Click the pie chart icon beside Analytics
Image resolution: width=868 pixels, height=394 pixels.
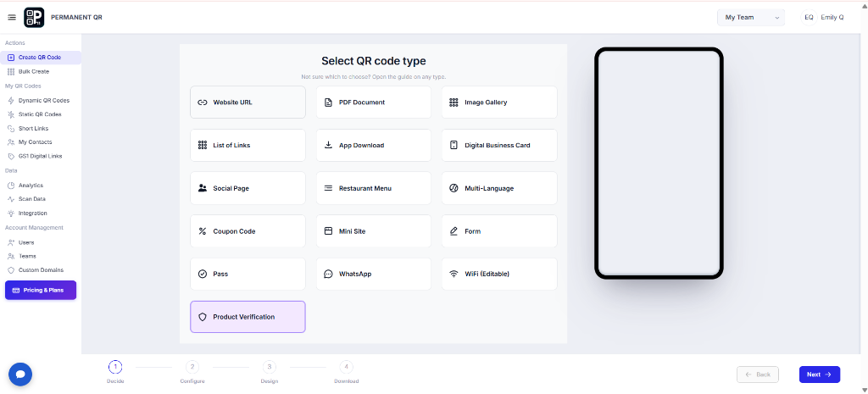(x=11, y=186)
